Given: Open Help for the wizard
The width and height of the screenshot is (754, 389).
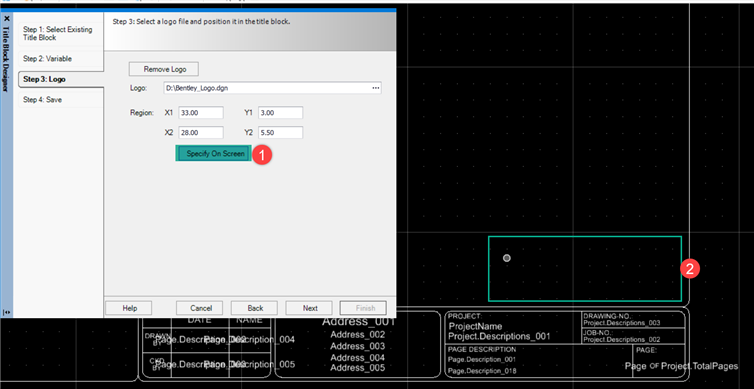Looking at the screenshot, I should 129,308.
